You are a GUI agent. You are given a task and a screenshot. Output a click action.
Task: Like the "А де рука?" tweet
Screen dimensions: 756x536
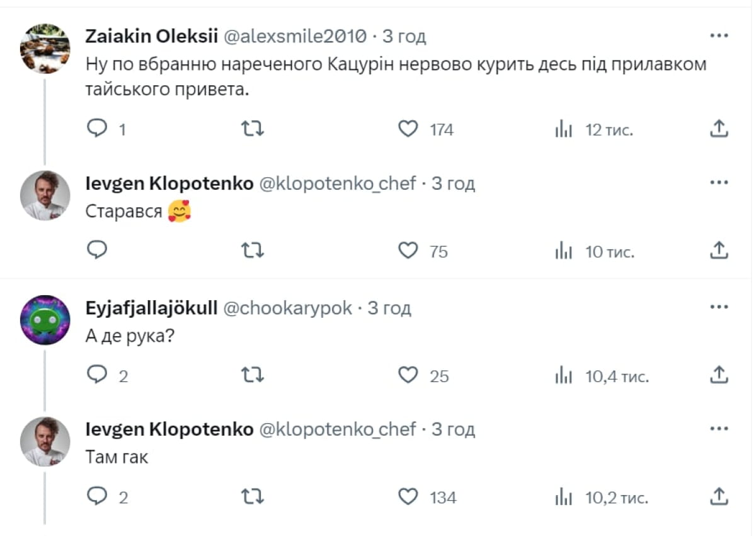coord(409,375)
